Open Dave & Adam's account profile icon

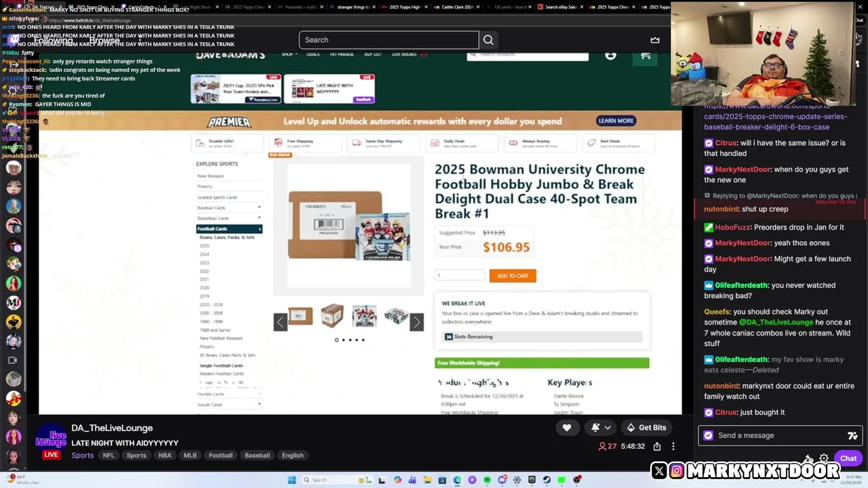pos(610,56)
